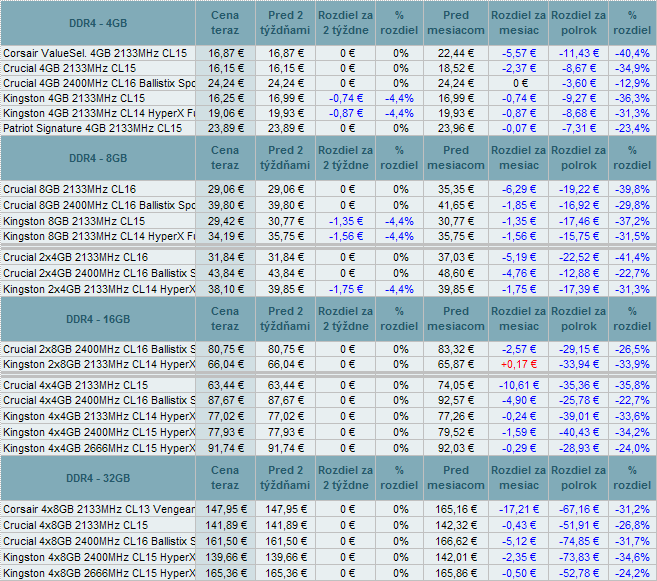The height and width of the screenshot is (581, 657).
Task: Click the 165,16 € price a month ago
Action: [456, 509]
